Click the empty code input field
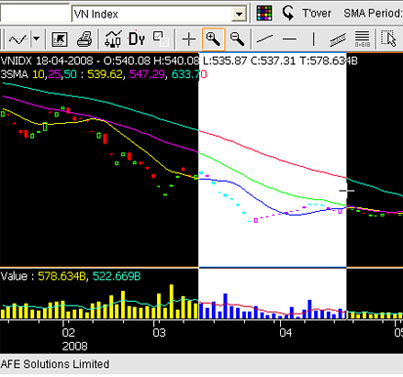This screenshot has width=403, height=377. point(34,14)
